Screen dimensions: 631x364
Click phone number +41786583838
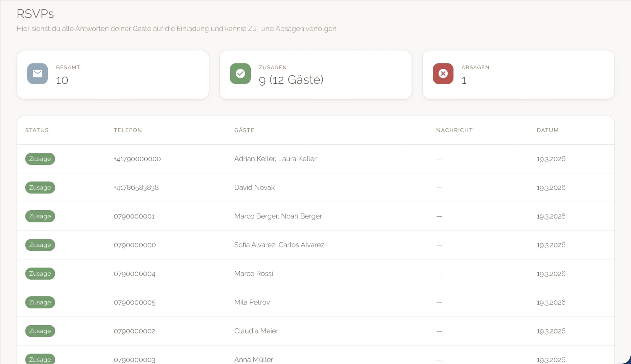pyautogui.click(x=136, y=188)
